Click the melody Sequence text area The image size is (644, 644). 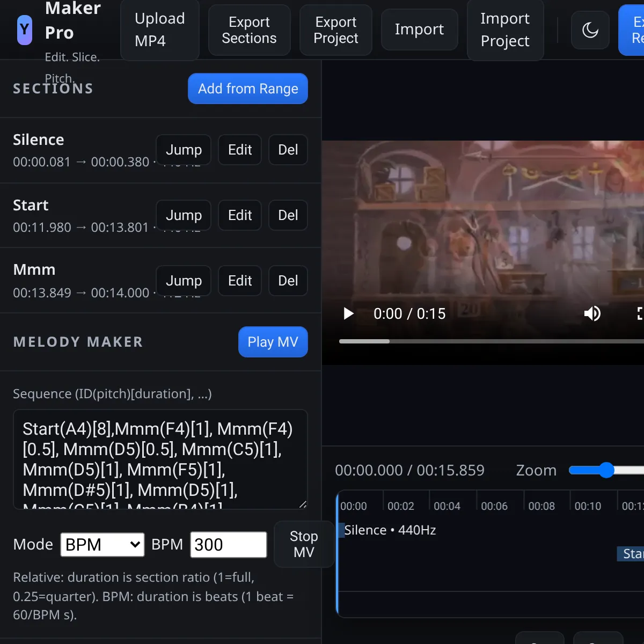160,459
